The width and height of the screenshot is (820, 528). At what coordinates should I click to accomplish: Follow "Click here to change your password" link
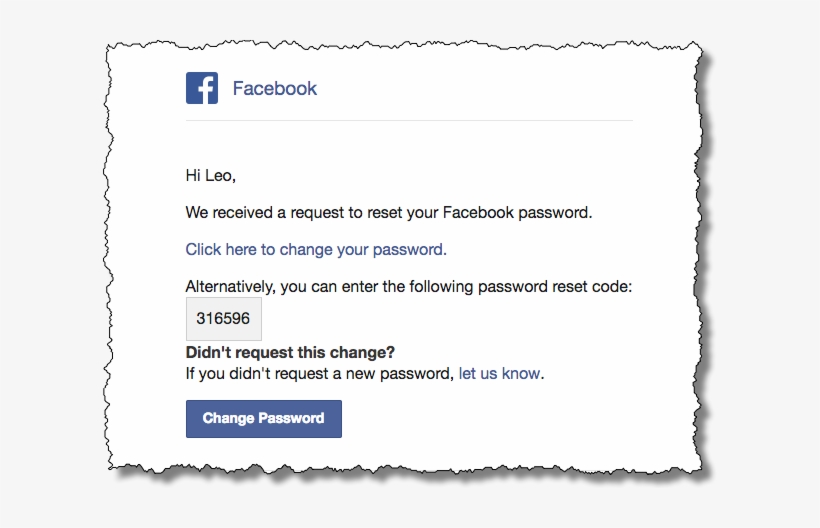(316, 250)
